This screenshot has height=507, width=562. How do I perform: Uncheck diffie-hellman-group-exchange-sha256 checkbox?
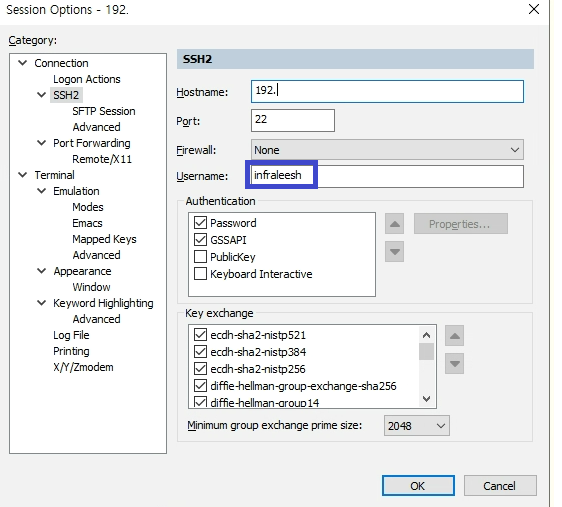click(x=200, y=386)
